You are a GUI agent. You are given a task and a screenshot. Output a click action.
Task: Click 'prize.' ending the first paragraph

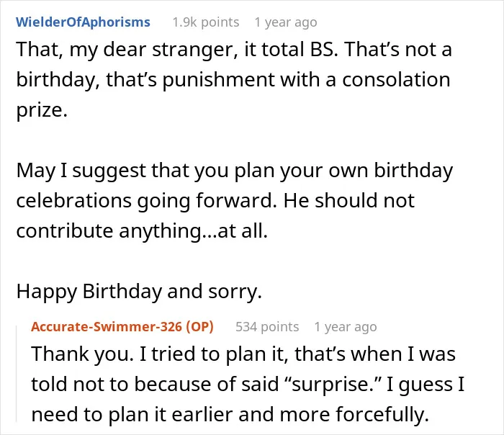(x=42, y=110)
